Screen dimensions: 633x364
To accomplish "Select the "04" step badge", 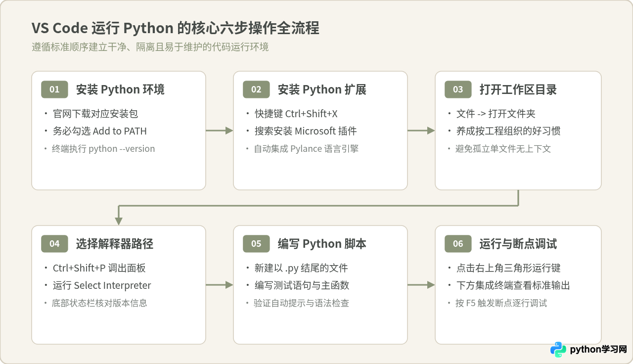I will 54,244.
